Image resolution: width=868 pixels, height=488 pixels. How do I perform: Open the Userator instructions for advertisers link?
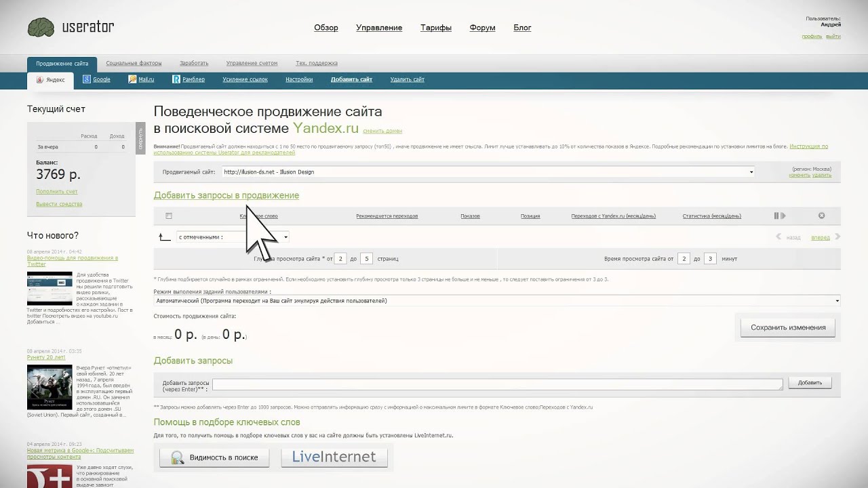[x=491, y=149]
